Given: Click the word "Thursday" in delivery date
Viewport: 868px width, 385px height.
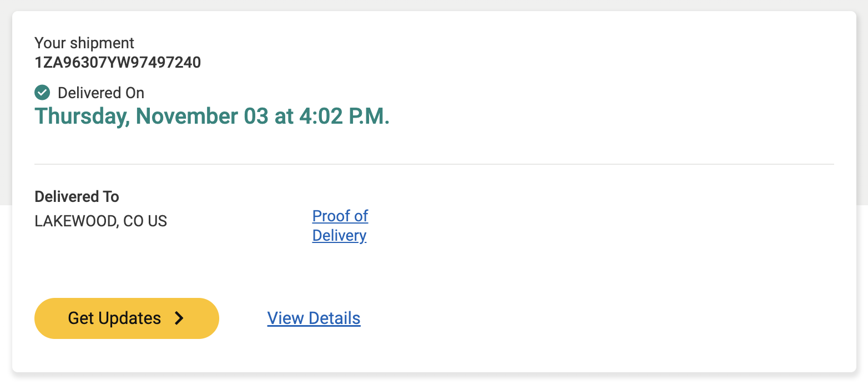Looking at the screenshot, I should coord(82,116).
